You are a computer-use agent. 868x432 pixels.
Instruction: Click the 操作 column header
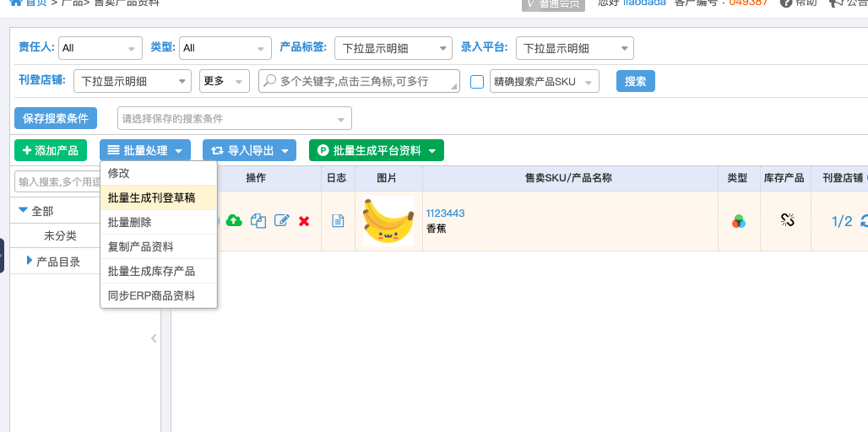[256, 178]
